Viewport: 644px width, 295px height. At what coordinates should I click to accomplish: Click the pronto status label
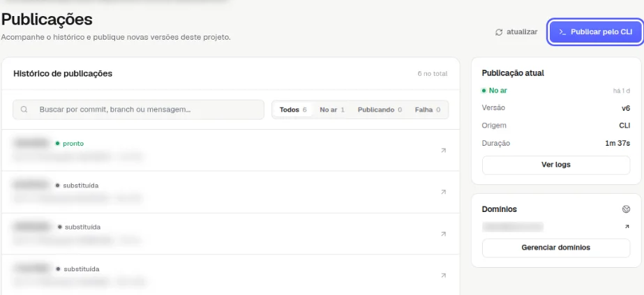tap(69, 144)
